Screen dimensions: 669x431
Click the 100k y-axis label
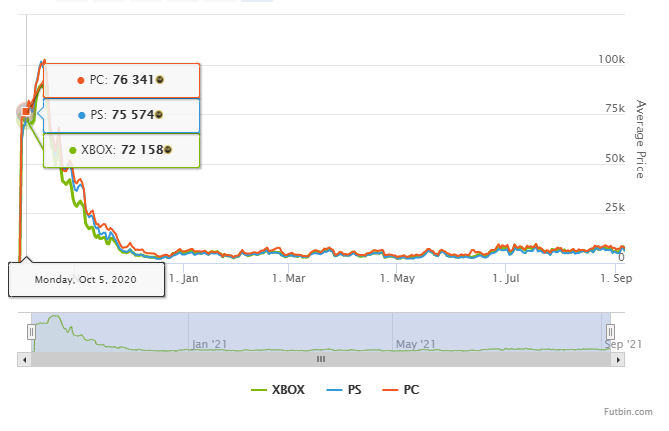[611, 59]
